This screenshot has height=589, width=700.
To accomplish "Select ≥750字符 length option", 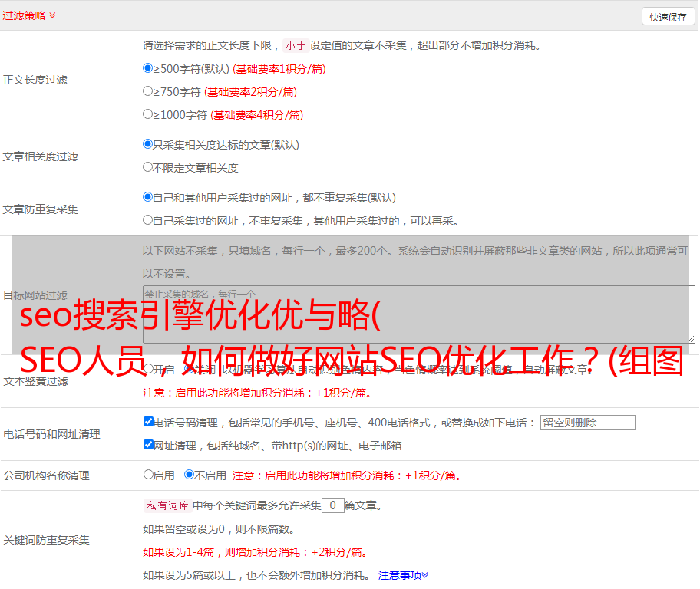I will [x=147, y=91].
